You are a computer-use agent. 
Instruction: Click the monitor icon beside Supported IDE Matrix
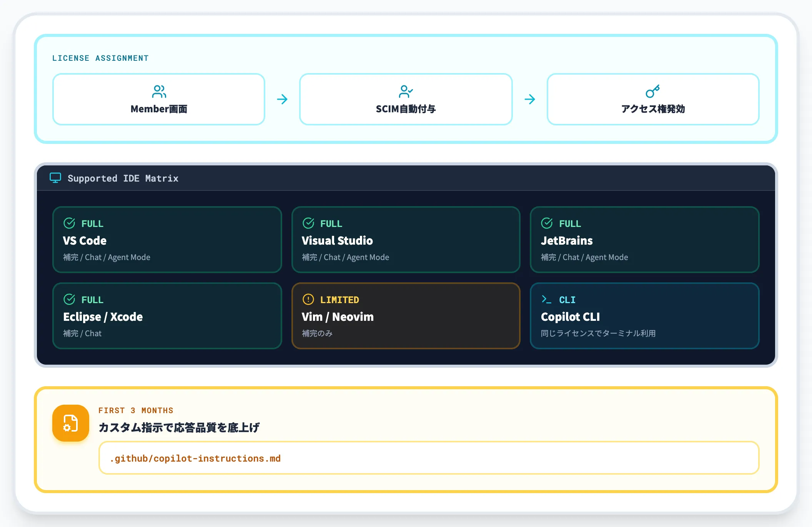[55, 178]
